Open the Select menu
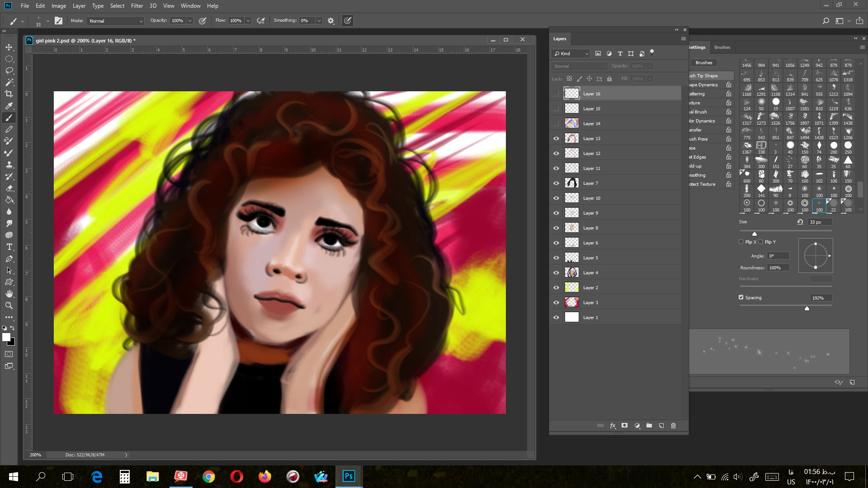 [x=117, y=6]
